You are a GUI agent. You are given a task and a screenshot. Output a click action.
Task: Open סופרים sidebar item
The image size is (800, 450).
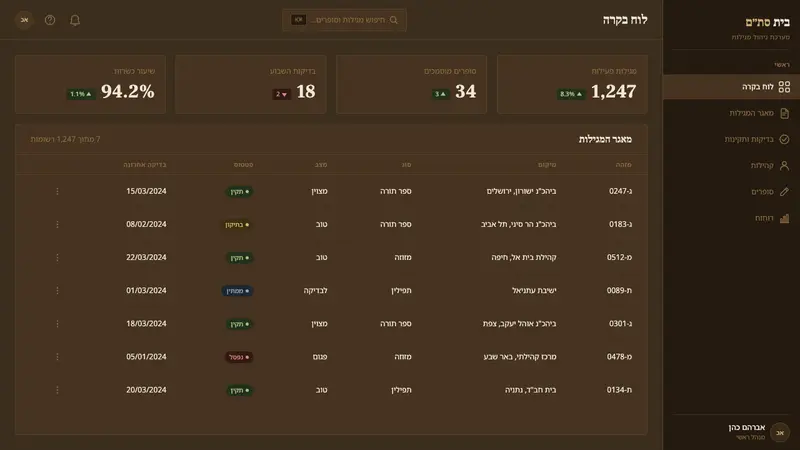[x=731, y=192]
